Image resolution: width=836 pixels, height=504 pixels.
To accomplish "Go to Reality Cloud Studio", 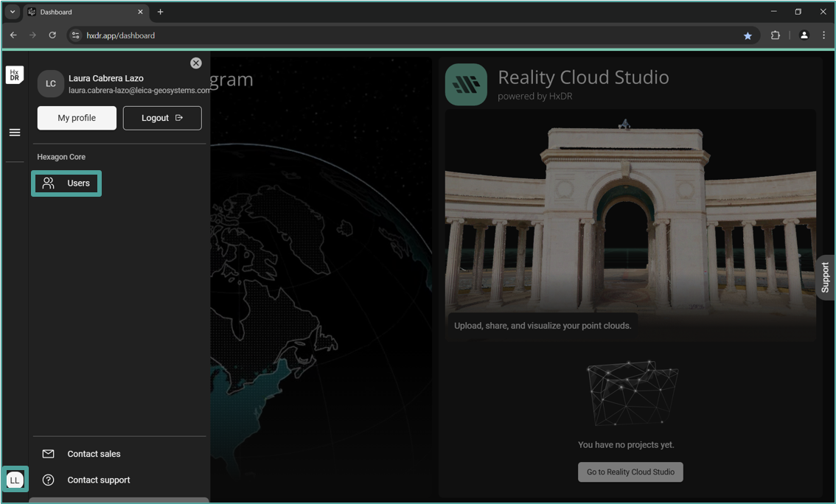I will coord(630,472).
